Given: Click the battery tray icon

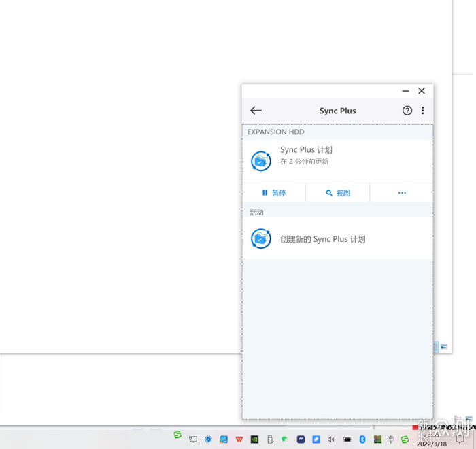Looking at the screenshot, I should 347,439.
